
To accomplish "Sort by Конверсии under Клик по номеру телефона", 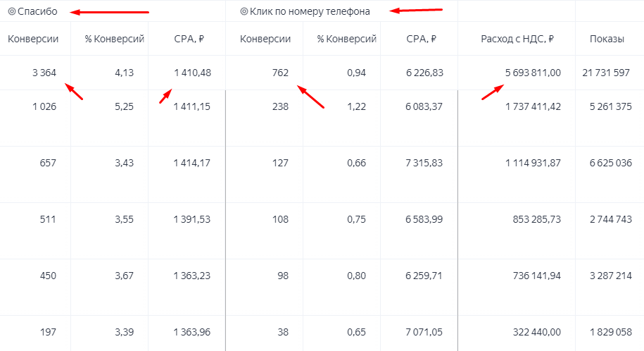I will [x=265, y=39].
